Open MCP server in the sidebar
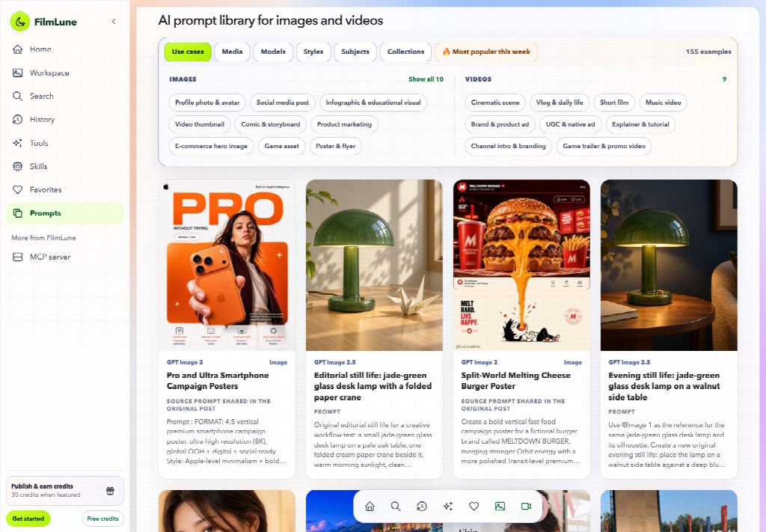This screenshot has width=766, height=532. pos(64,257)
